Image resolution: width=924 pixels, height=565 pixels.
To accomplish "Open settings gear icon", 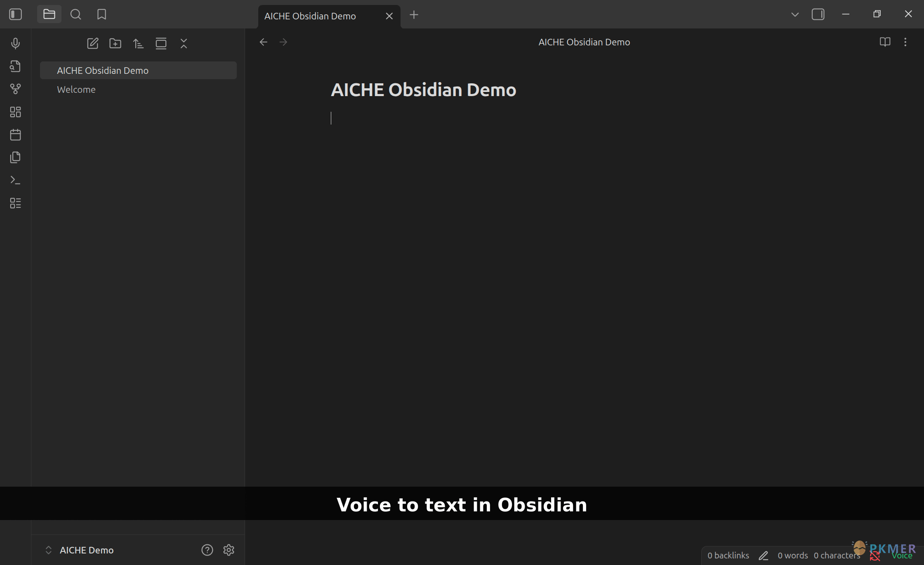I will tap(229, 550).
